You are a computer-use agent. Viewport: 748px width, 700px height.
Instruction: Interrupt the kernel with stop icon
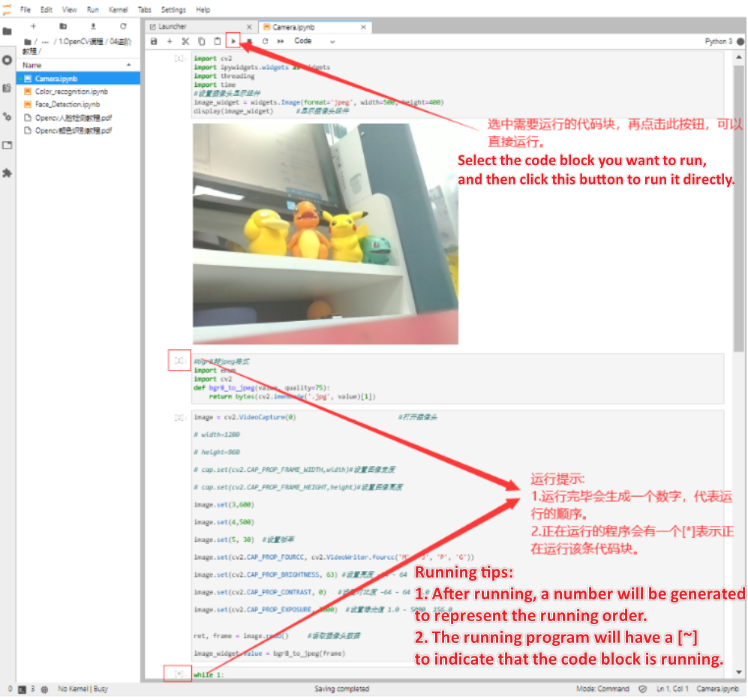[x=249, y=41]
